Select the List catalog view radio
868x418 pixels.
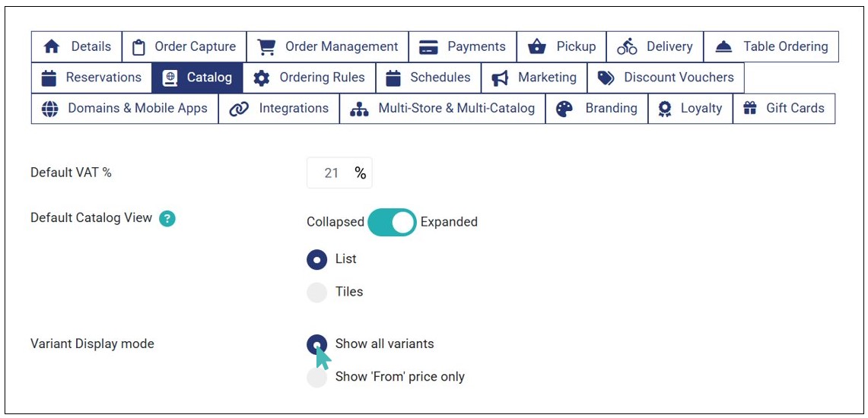[317, 259]
